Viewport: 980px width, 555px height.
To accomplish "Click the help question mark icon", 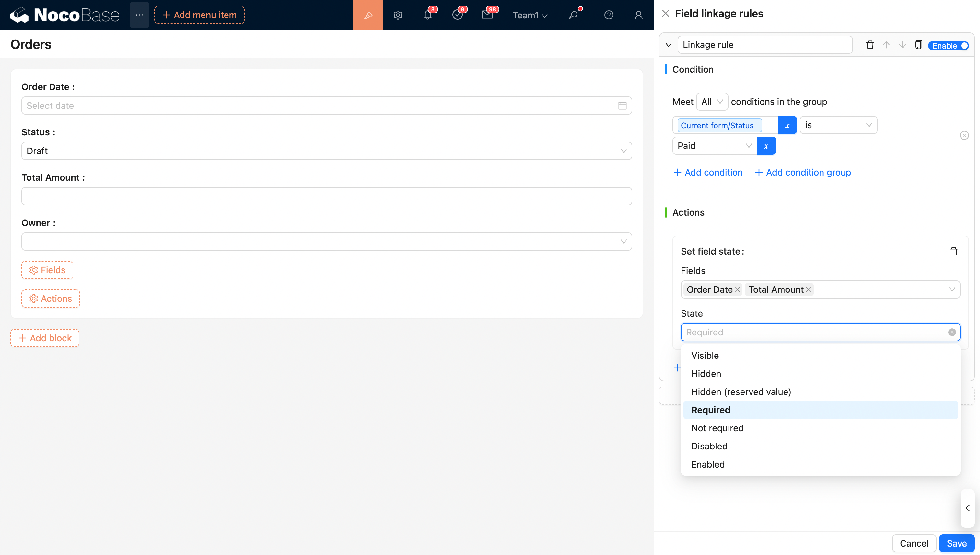I will click(608, 15).
